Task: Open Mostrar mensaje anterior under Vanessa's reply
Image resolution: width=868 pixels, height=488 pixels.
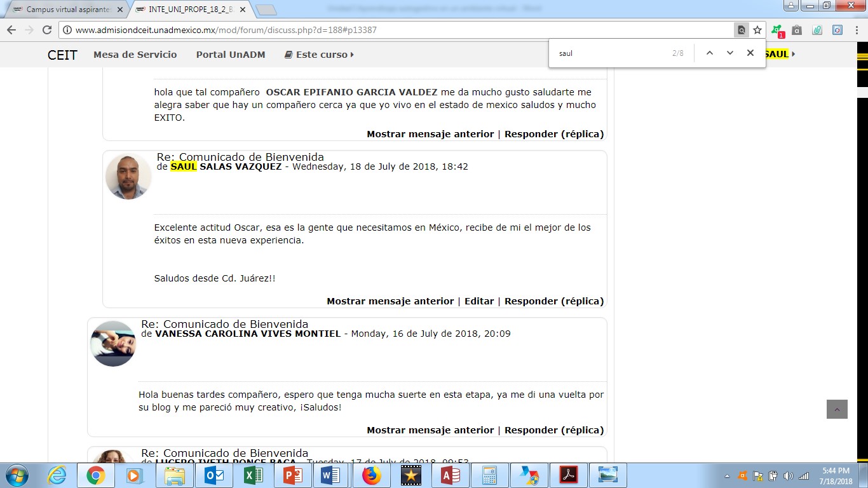Action: 430,430
